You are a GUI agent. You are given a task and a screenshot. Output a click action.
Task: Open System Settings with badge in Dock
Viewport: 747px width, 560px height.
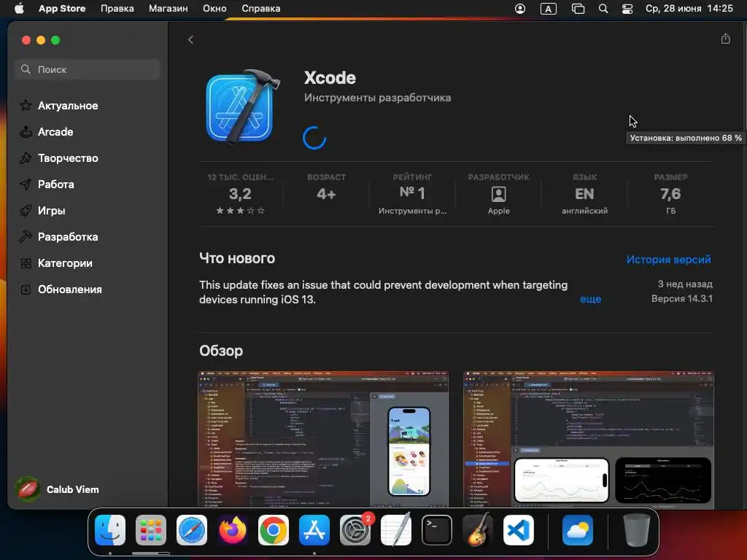(x=355, y=530)
